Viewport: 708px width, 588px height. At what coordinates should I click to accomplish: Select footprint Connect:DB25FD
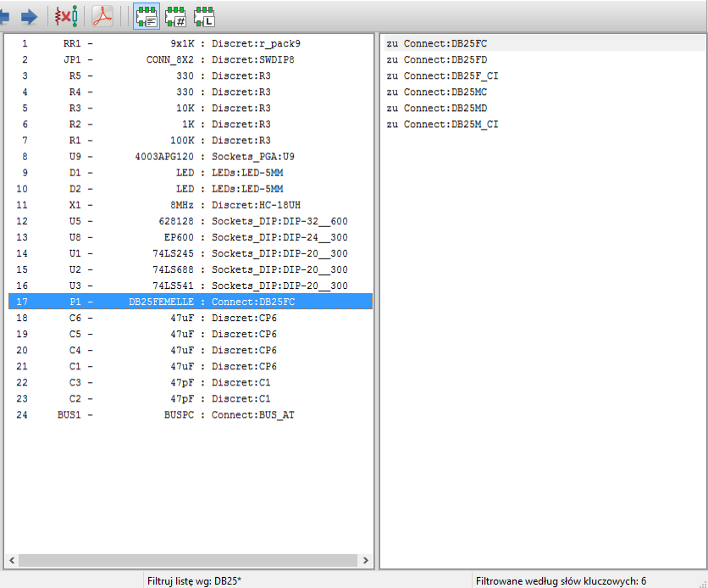click(544, 59)
